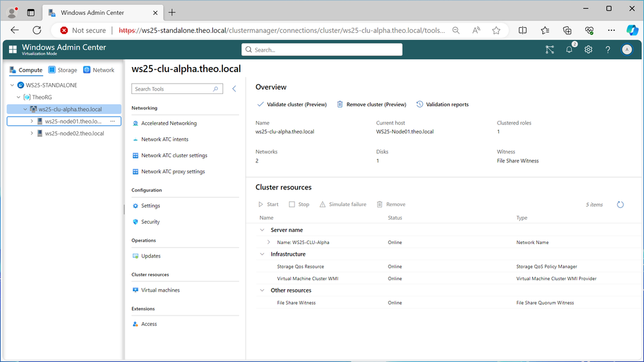Click the browser address bar URL
Viewport: 644px width, 362px height.
[282, 30]
